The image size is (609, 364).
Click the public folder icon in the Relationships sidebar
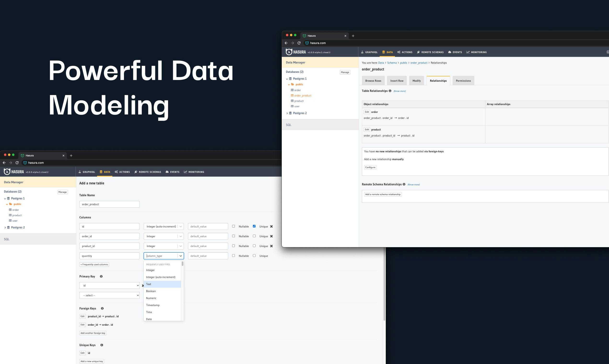pyautogui.click(x=293, y=84)
